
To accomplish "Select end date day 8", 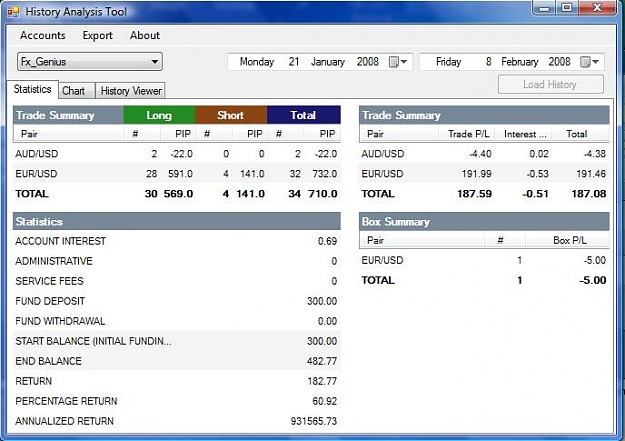I will 488,62.
